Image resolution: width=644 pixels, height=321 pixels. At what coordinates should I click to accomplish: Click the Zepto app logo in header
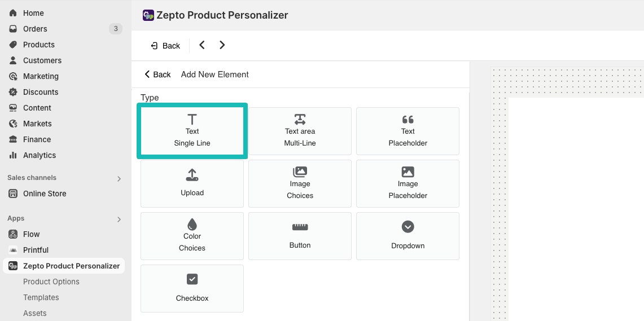click(148, 15)
